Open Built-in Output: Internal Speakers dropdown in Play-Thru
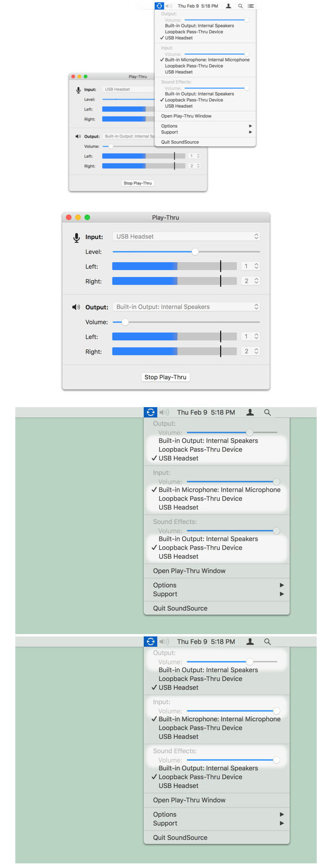 (186, 307)
